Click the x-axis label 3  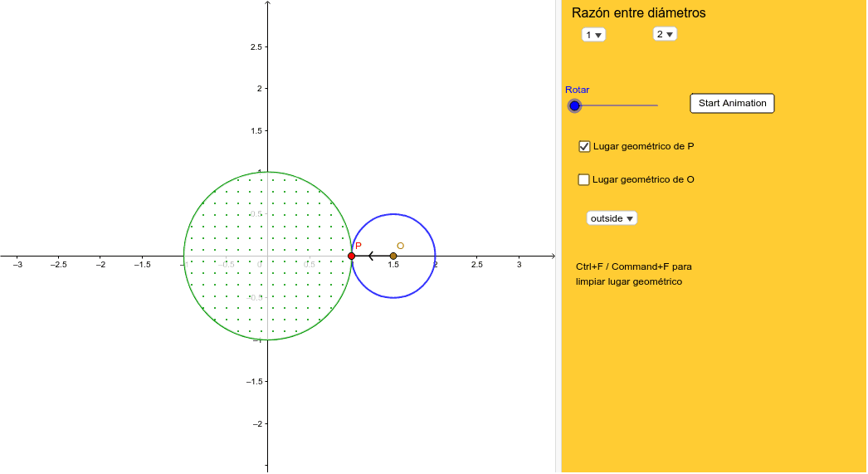click(x=519, y=265)
